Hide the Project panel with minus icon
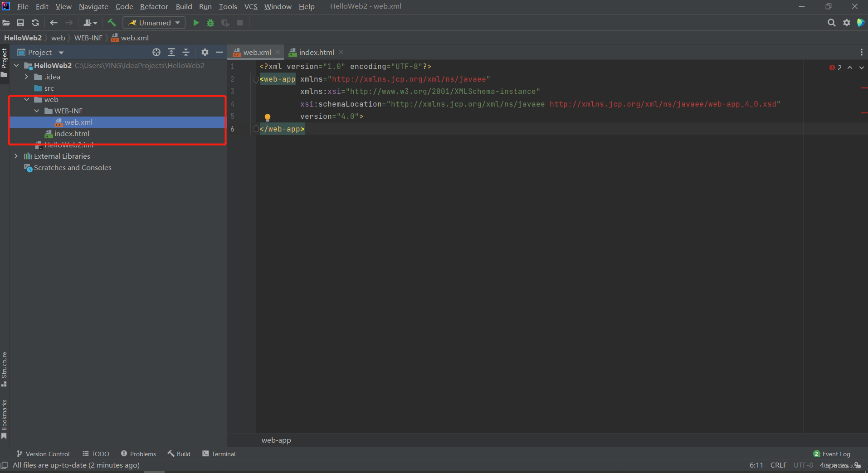 tap(219, 52)
